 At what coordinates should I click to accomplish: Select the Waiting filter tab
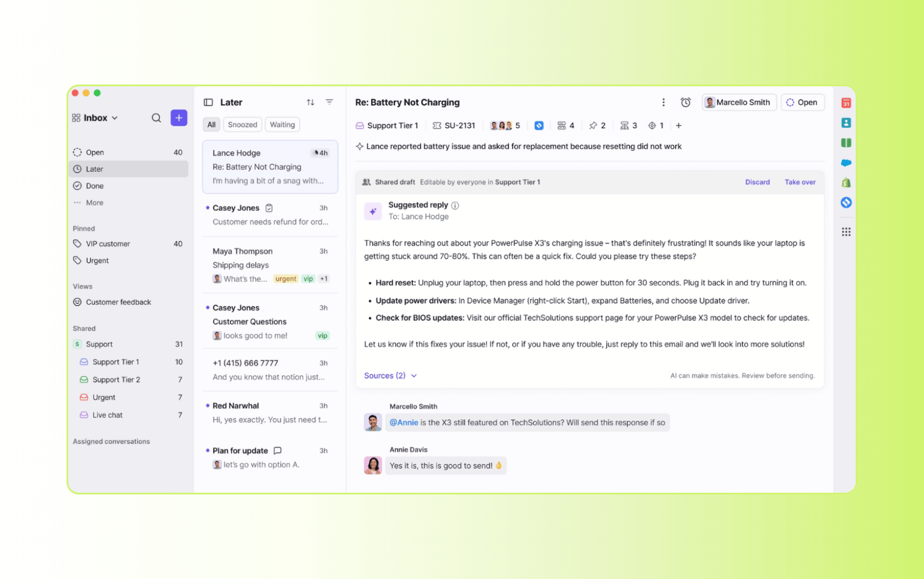282,124
